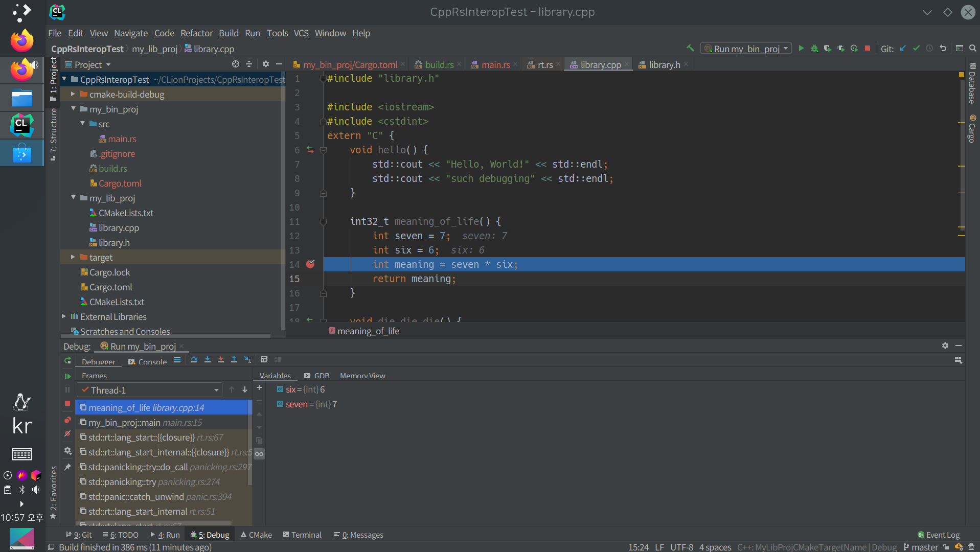Pin the debug tab with pin icon

tap(67, 467)
